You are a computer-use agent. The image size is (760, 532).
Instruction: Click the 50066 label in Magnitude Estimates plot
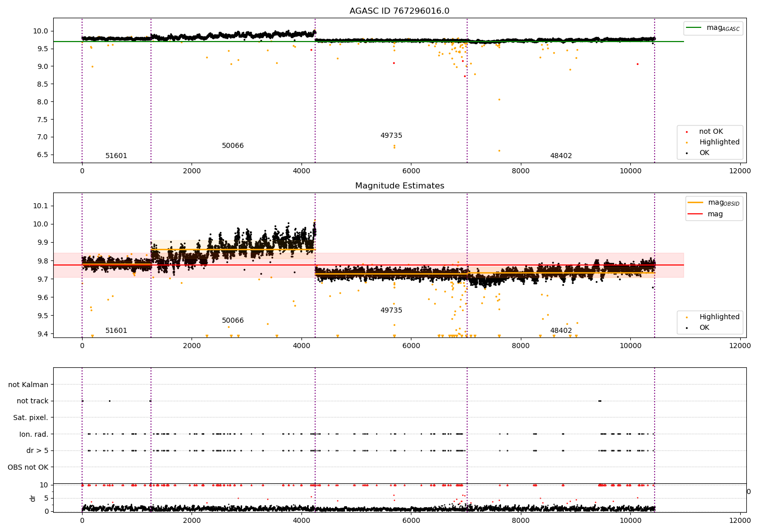(x=233, y=321)
